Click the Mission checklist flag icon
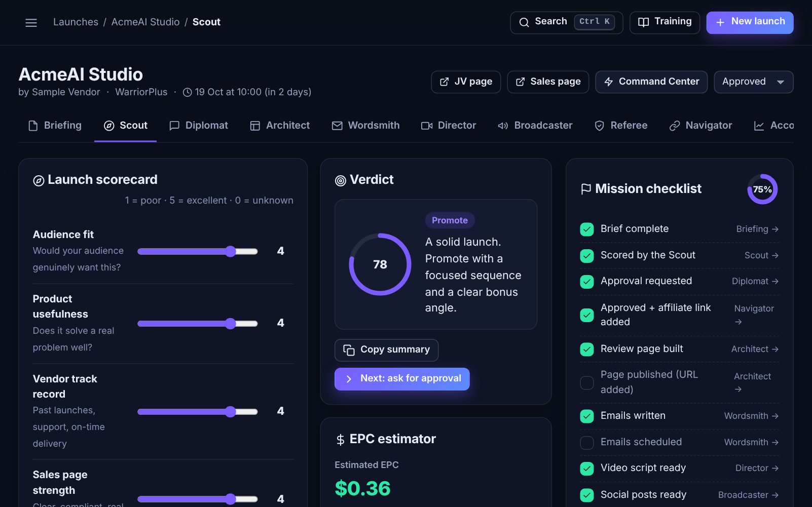812x507 pixels. [586, 189]
